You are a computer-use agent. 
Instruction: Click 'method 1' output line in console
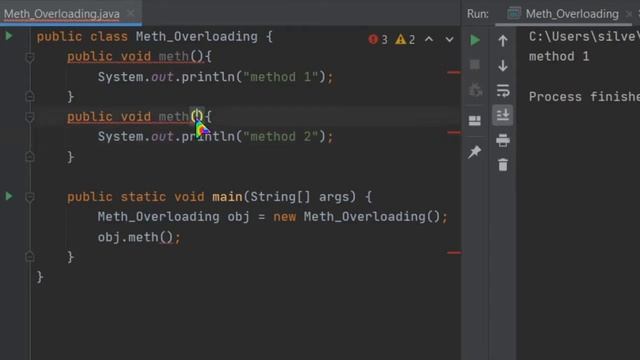[x=559, y=56]
